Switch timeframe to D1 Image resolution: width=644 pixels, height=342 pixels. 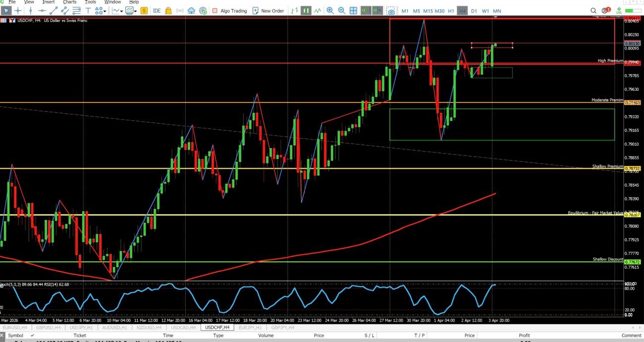pyautogui.click(x=474, y=11)
